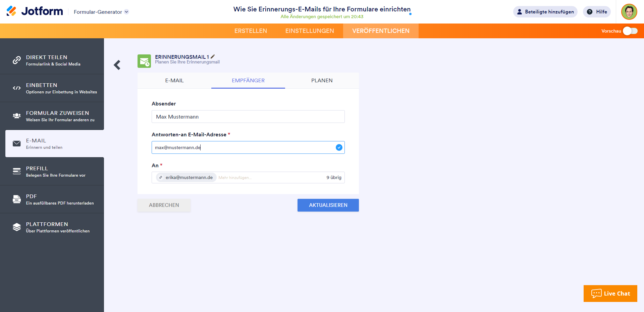
Task: Click the Jotform logo icon
Action: pyautogui.click(x=11, y=11)
